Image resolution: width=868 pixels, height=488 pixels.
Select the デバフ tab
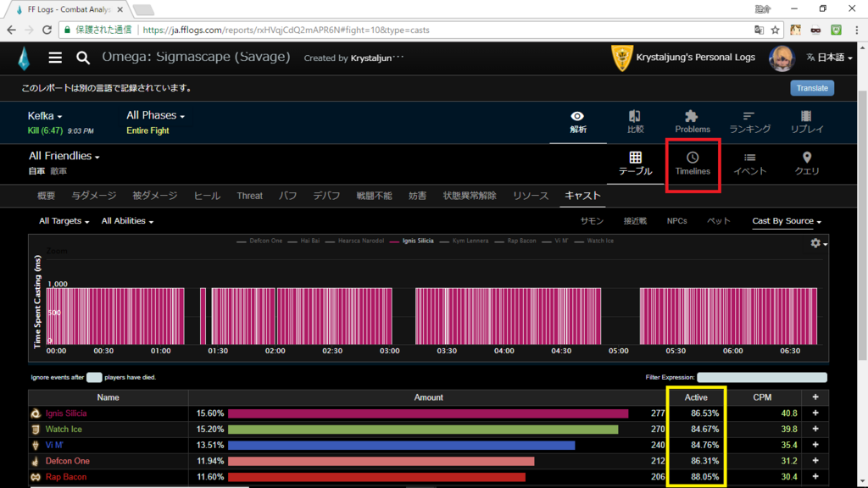(x=326, y=196)
